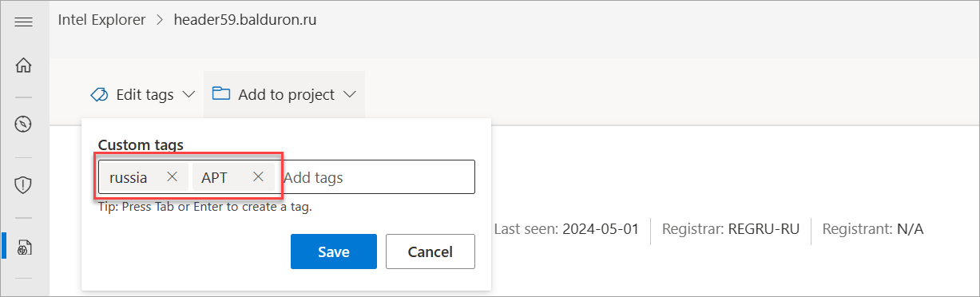Image resolution: width=980 pixels, height=297 pixels.
Task: Focus the Add tags input field
Action: coord(375,177)
